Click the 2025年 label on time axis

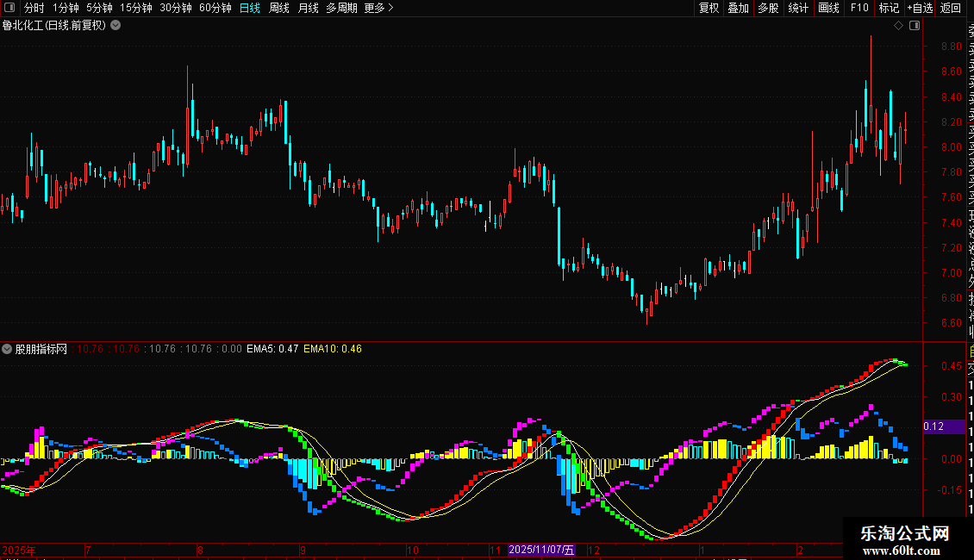(x=19, y=550)
